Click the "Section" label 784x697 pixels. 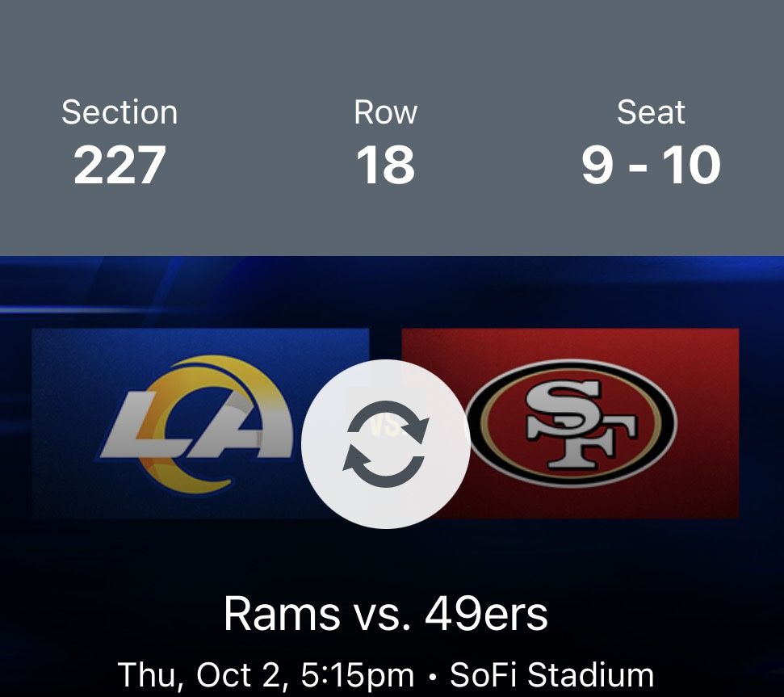click(119, 112)
